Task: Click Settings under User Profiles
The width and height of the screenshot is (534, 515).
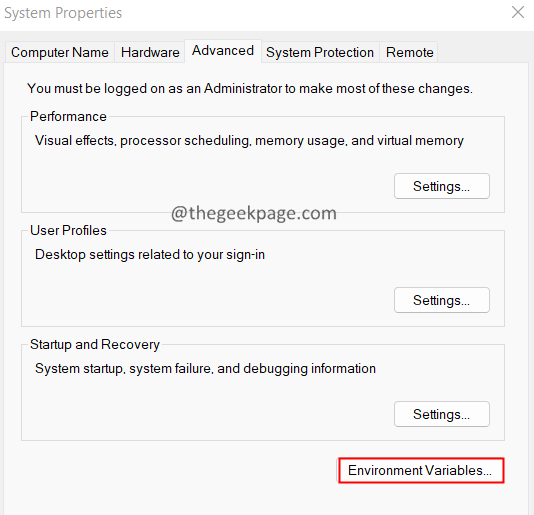Action: 442,300
